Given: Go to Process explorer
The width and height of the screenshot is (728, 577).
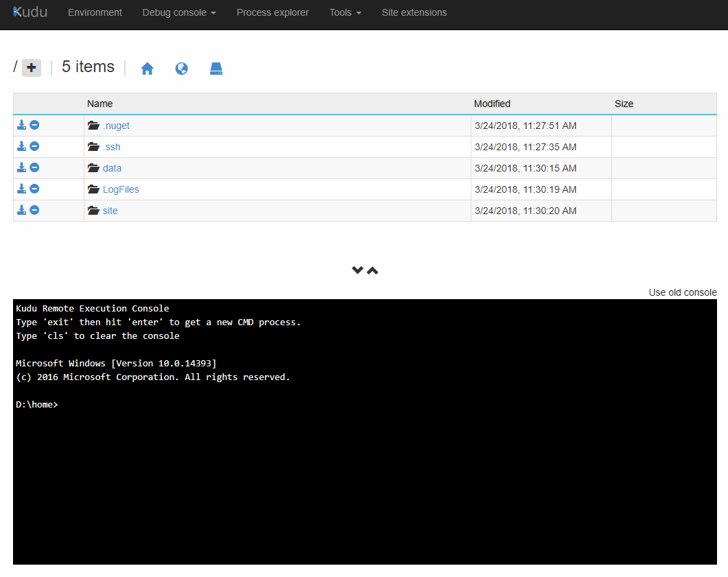Looking at the screenshot, I should [x=272, y=12].
